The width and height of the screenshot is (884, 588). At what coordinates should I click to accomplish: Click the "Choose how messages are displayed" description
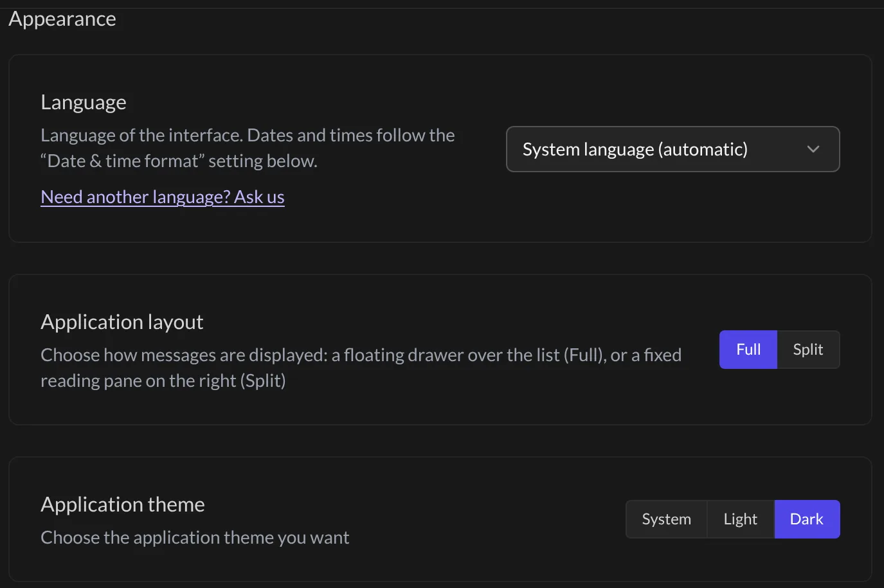point(361,368)
